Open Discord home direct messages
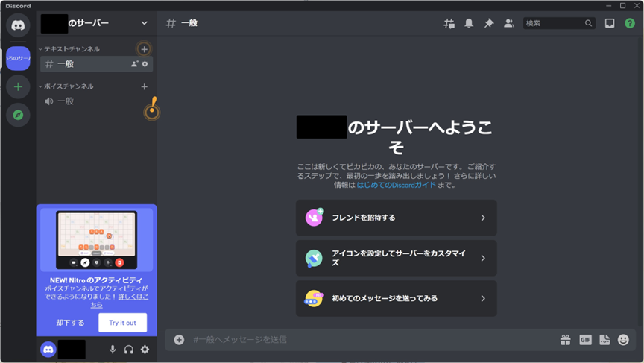The image size is (644, 363). click(18, 25)
